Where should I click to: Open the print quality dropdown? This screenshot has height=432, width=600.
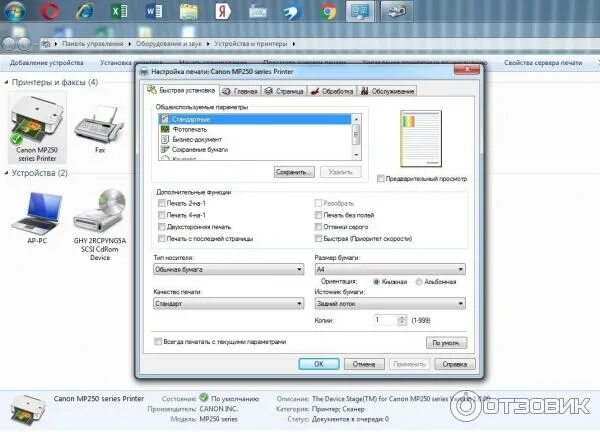[228, 303]
